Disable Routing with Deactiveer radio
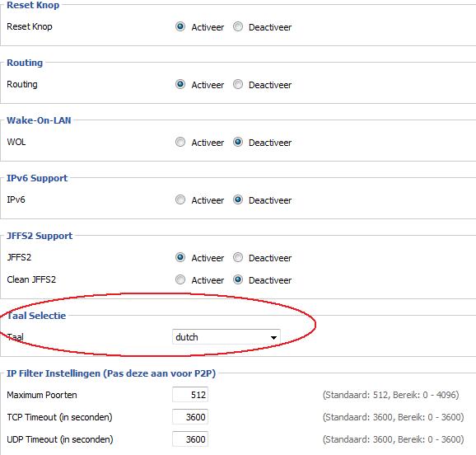This screenshot has width=476, height=455. 238,84
